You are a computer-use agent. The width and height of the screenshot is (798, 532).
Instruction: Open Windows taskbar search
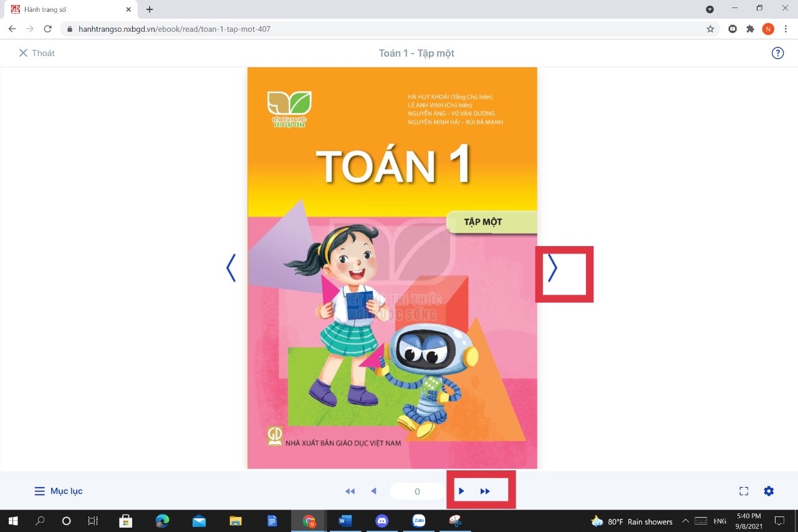pos(40,521)
